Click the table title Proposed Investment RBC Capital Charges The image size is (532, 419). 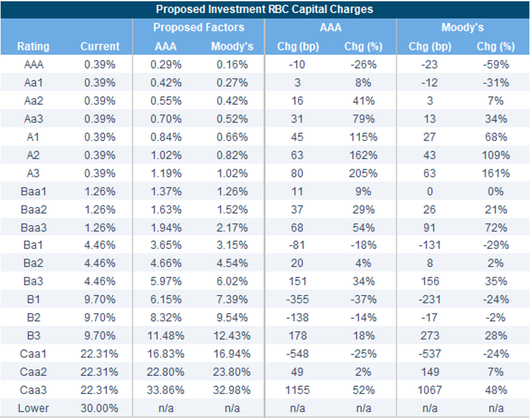click(266, 9)
